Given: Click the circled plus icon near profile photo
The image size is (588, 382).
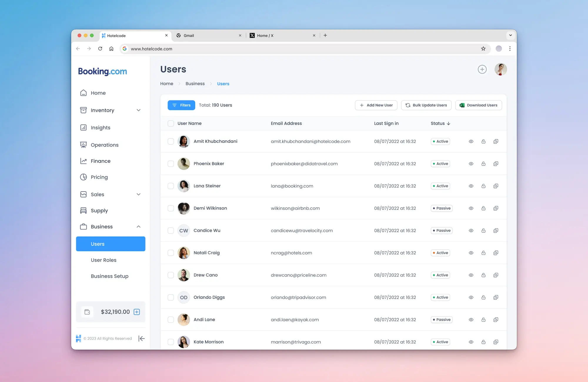Looking at the screenshot, I should coord(482,69).
